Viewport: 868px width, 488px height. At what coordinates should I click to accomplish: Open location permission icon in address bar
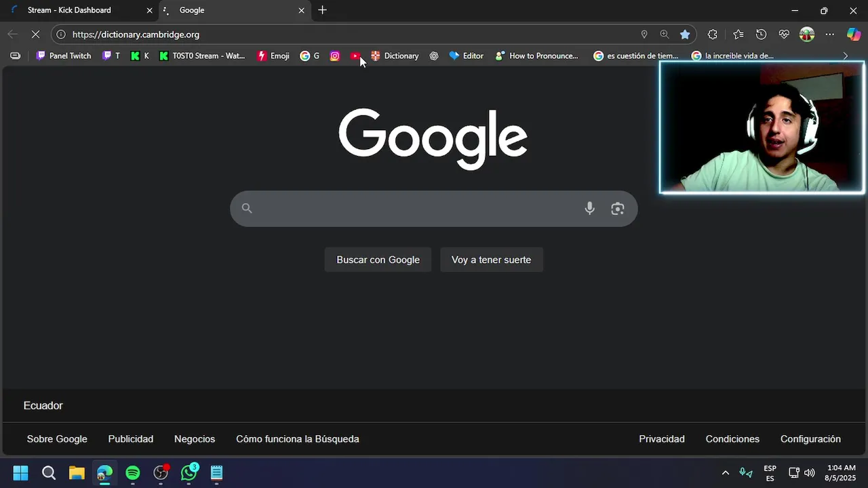tap(644, 35)
